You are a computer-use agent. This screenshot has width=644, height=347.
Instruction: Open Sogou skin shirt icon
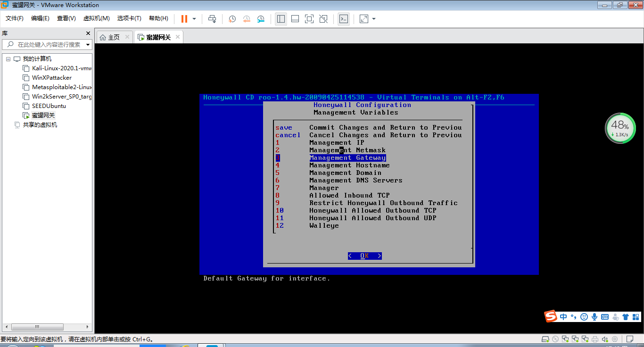coord(626,317)
